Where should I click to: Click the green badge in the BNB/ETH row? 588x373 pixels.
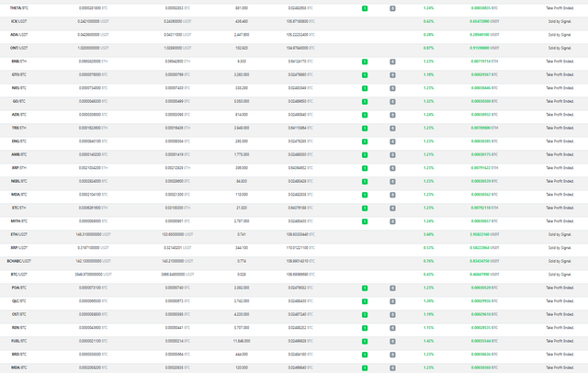365,62
